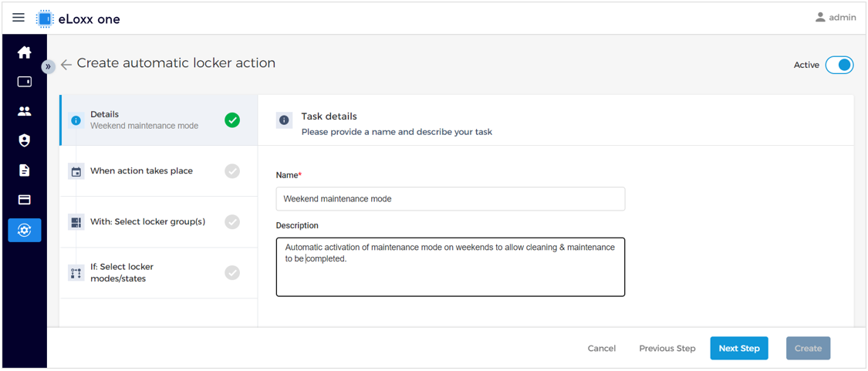Viewport: 868px width, 371px height.
Task: Open the admin user account menu
Action: coord(836,18)
